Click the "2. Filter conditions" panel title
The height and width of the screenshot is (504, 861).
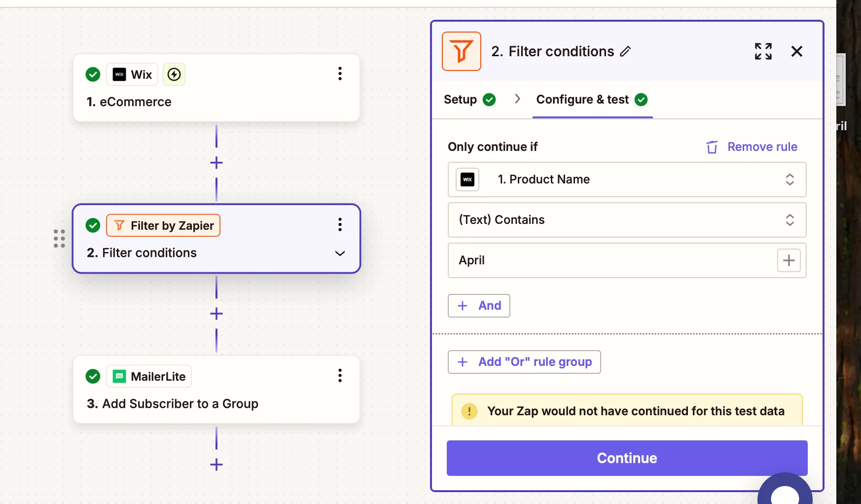552,51
